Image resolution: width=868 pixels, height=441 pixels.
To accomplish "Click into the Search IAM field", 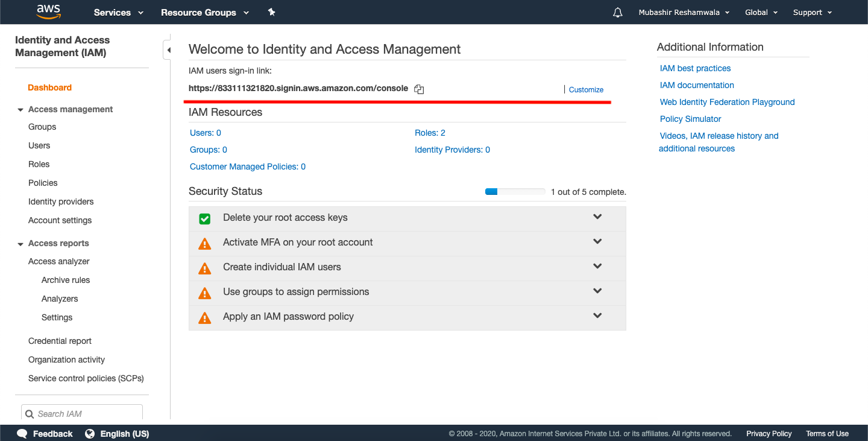I will (x=82, y=414).
